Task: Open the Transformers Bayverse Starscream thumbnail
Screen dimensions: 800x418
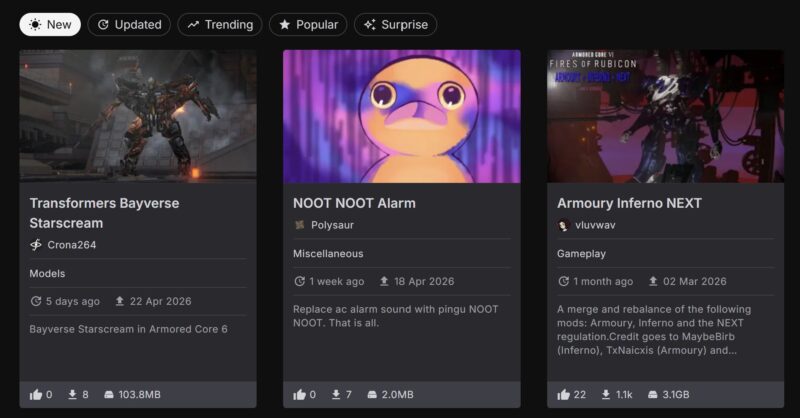Action: [x=138, y=116]
